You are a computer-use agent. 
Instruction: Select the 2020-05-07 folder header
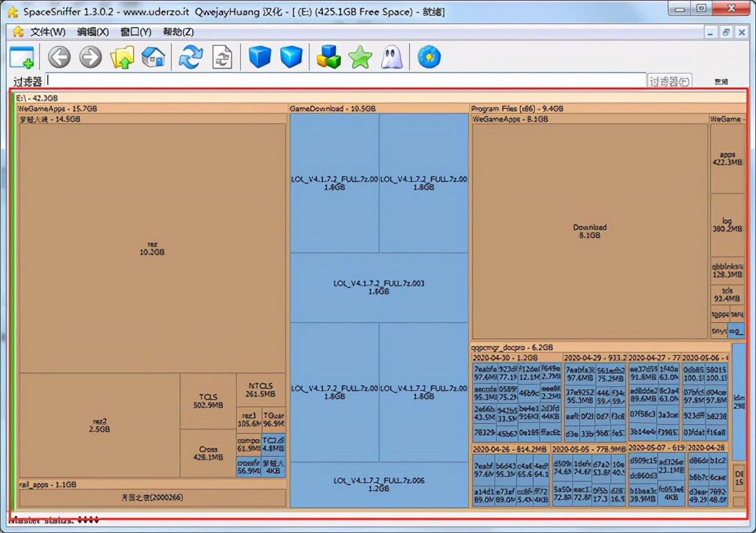656,448
